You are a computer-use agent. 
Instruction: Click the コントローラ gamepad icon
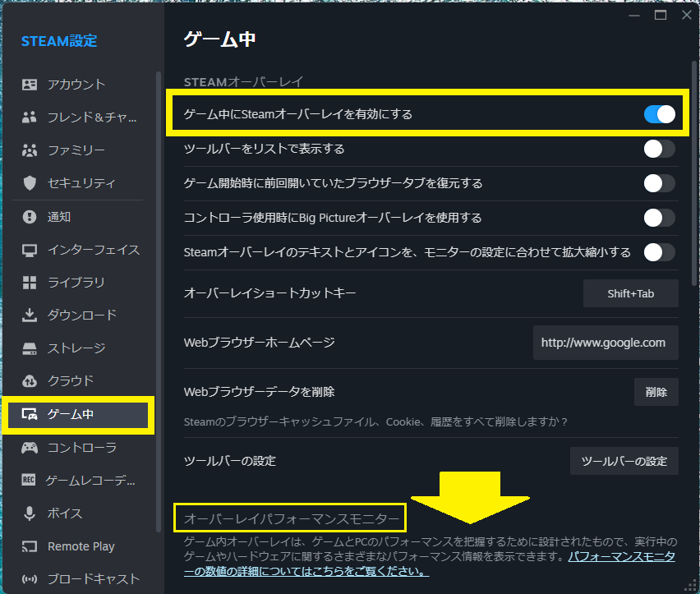click(30, 448)
